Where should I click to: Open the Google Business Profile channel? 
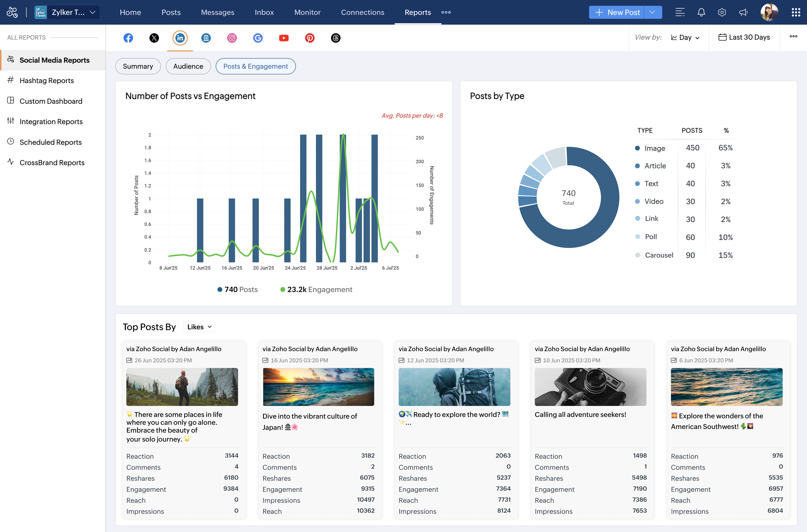tap(258, 38)
